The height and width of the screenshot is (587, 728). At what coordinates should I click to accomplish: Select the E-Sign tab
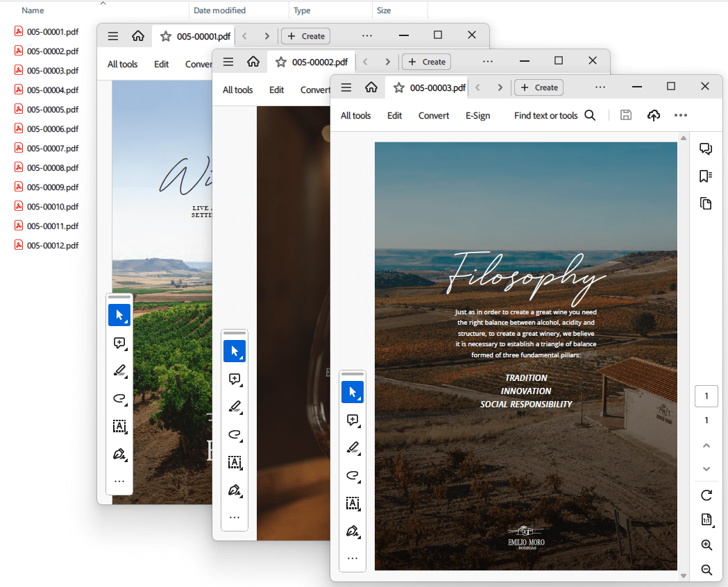click(x=477, y=115)
